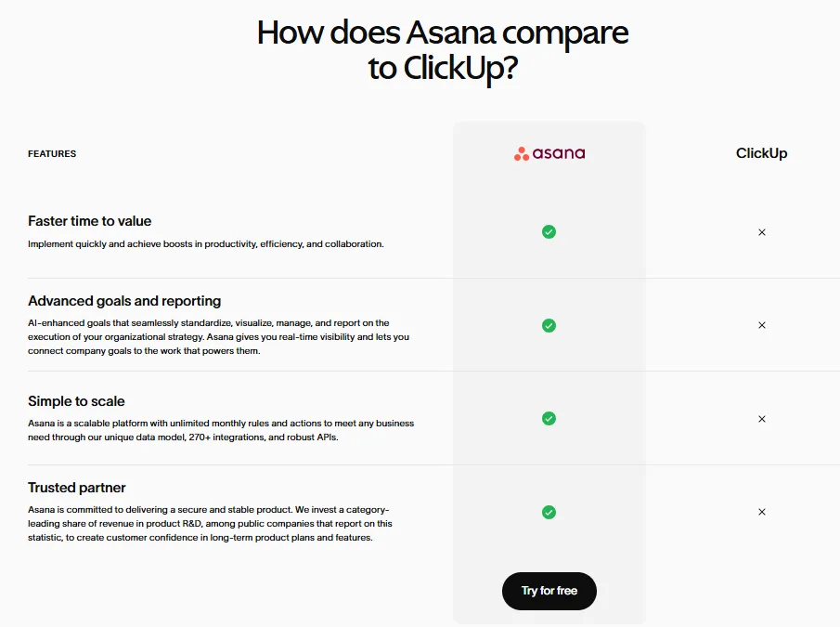The width and height of the screenshot is (840, 627).
Task: Click the green checkmark for Simple to scale
Action: click(x=549, y=418)
